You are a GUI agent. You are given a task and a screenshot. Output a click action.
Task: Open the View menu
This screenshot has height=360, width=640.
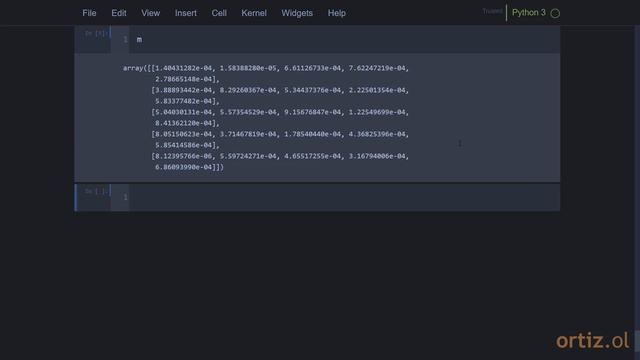pos(151,13)
